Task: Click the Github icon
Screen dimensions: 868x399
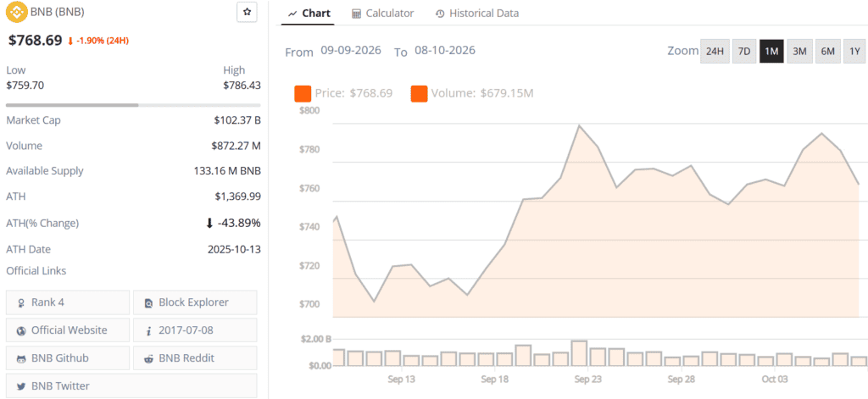Action: coord(21,358)
